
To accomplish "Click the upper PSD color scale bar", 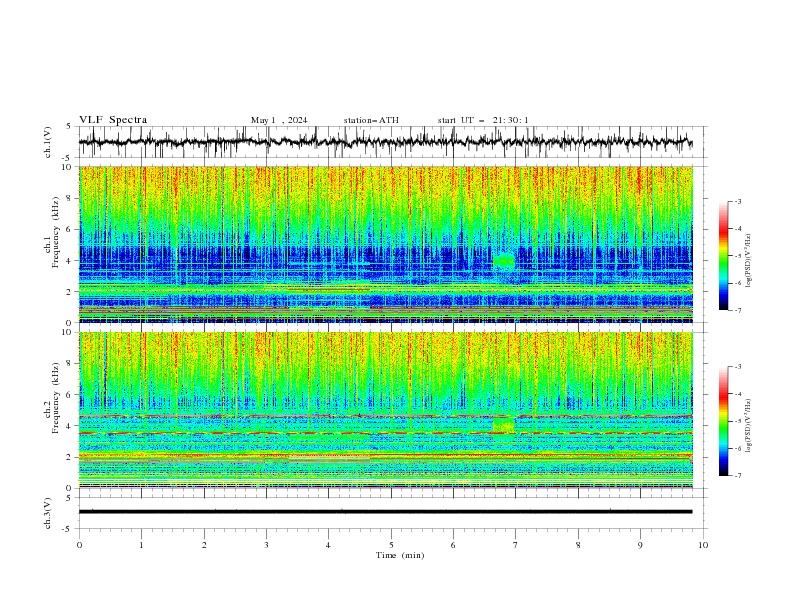I will 723,256.
